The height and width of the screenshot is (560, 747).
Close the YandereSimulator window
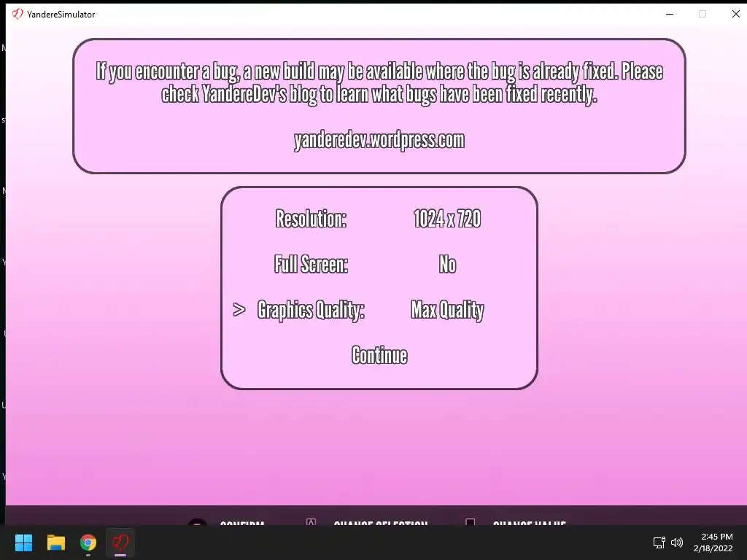click(x=735, y=15)
